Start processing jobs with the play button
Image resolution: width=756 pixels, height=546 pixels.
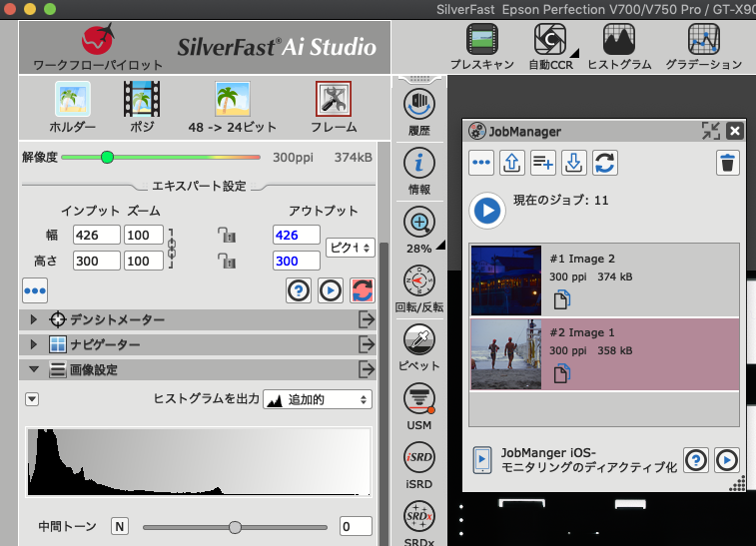[x=487, y=211]
